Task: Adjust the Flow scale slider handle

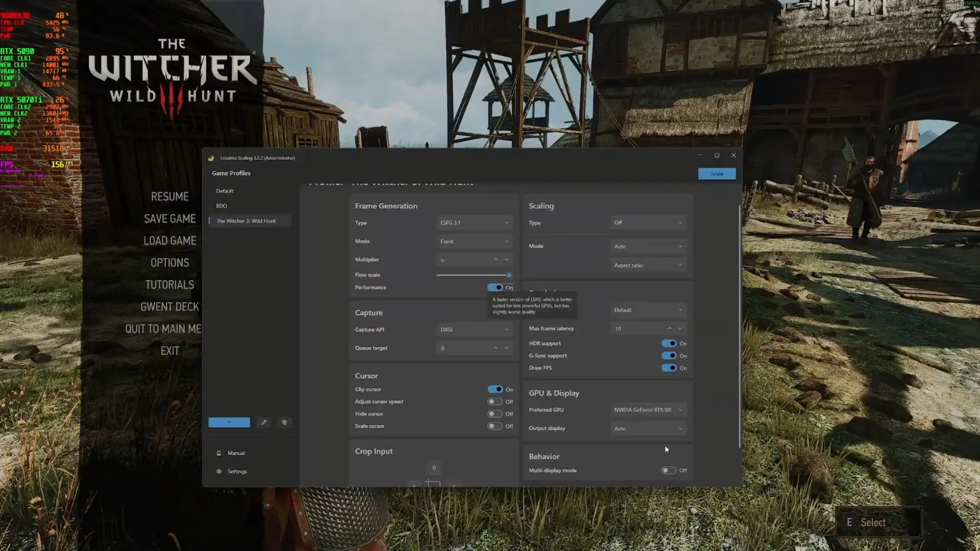Action: click(x=509, y=275)
